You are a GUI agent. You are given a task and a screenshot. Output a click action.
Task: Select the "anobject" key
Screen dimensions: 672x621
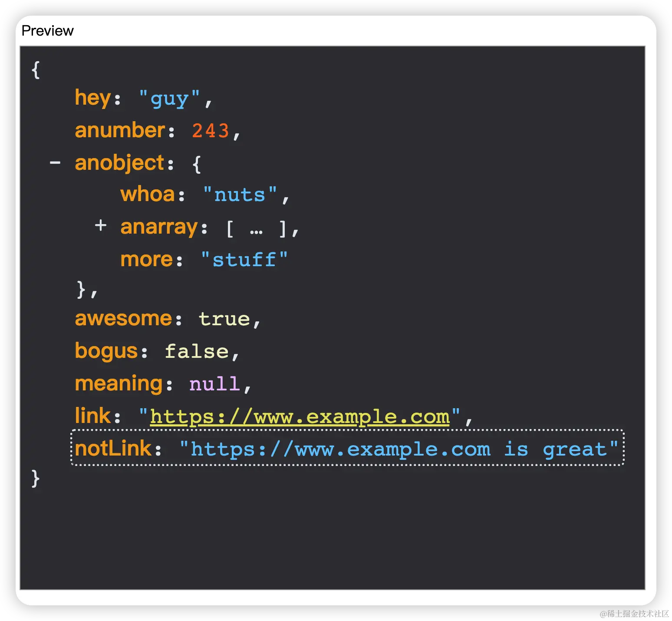pos(119,163)
